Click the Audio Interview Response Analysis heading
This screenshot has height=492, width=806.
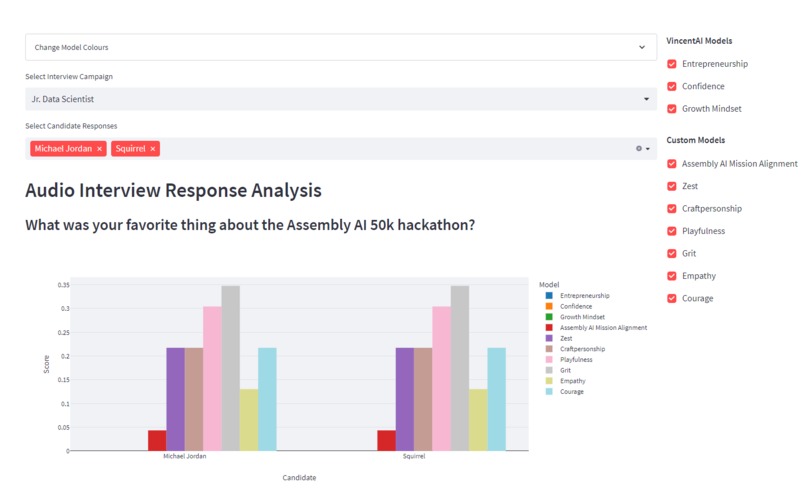(173, 190)
